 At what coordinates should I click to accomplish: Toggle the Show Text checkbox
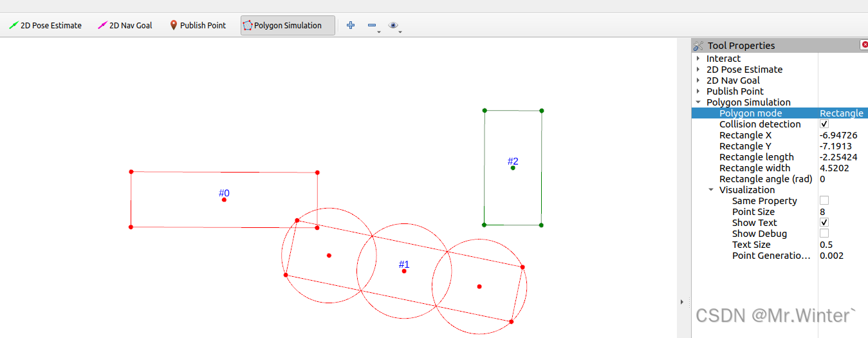coord(824,223)
